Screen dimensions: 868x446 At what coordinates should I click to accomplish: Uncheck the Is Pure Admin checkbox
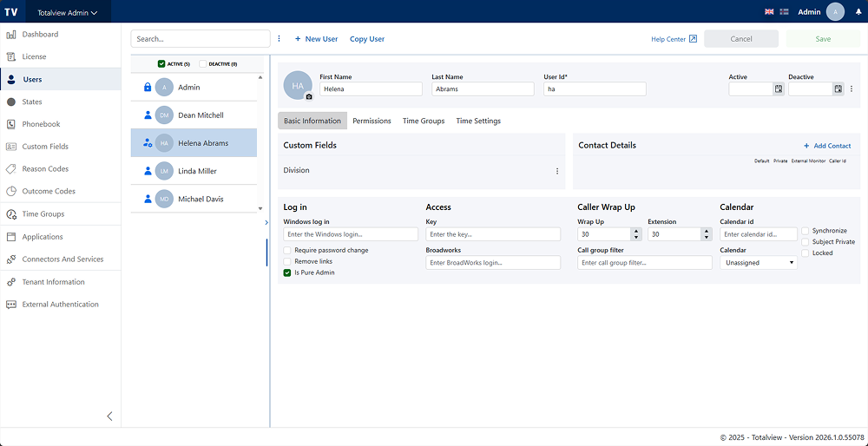pos(286,272)
